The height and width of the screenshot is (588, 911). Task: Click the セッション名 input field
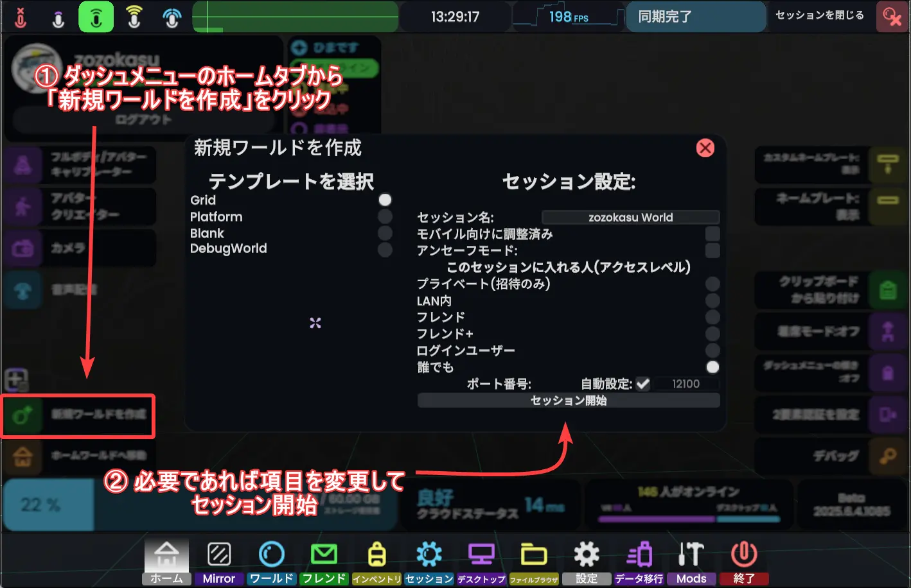click(630, 217)
